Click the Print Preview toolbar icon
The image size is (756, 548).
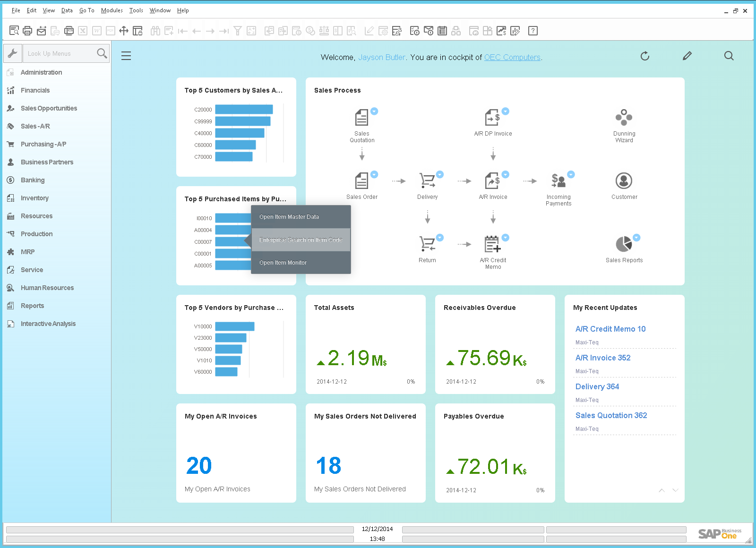(x=14, y=31)
